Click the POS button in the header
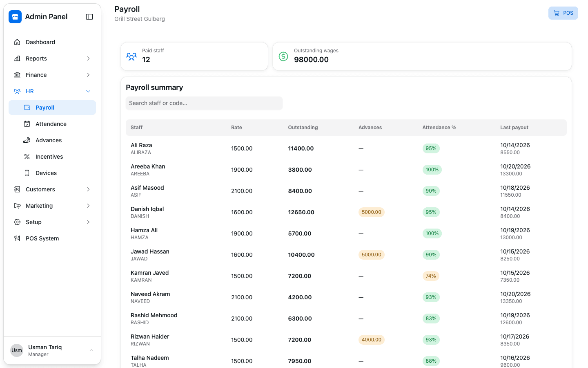The height and width of the screenshot is (368, 588). coord(563,13)
